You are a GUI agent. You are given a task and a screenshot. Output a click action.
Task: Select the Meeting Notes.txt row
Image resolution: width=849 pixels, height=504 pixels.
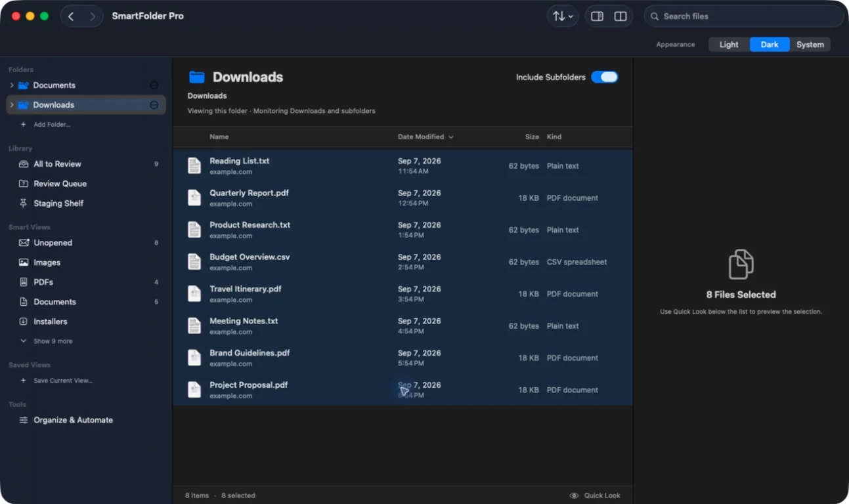pyautogui.click(x=403, y=326)
